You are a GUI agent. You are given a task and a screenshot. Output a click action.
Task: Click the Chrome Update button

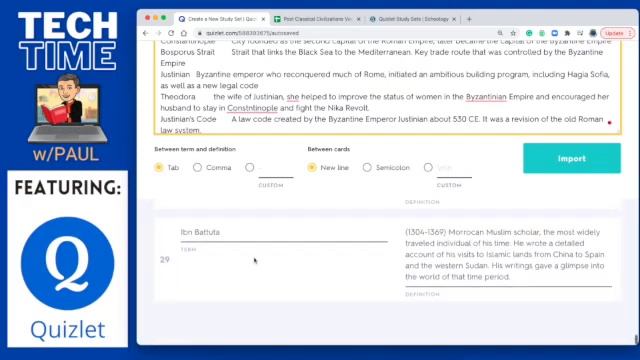614,33
